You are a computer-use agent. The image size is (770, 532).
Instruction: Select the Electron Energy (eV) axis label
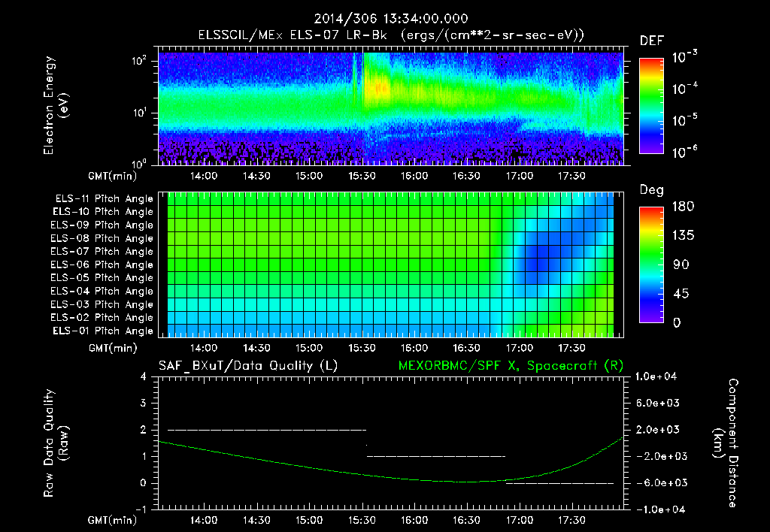(56, 105)
